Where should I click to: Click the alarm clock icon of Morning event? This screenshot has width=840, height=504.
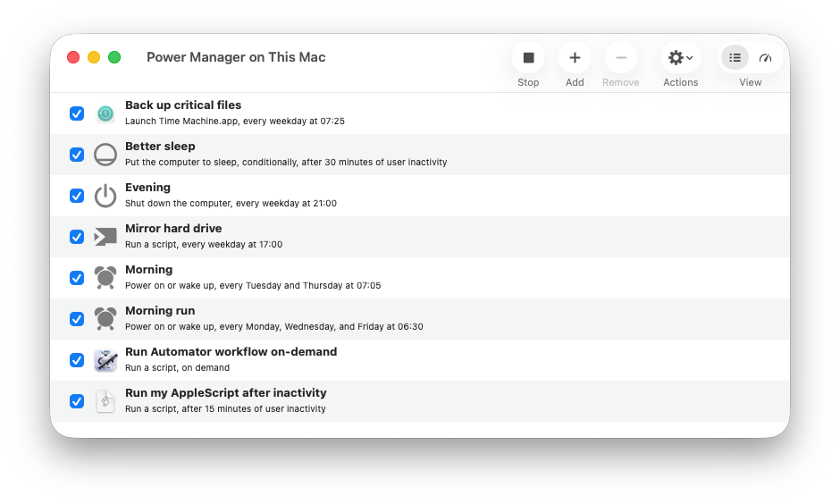coord(105,278)
